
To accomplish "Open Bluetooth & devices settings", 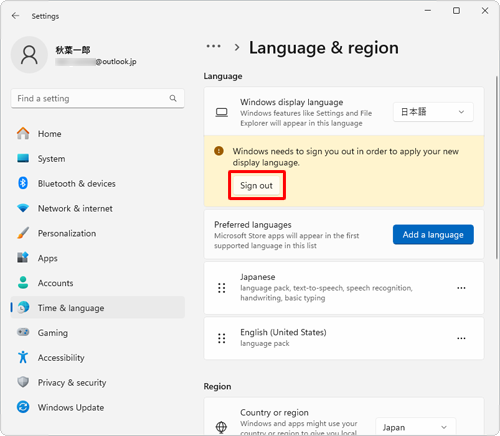I will (98, 183).
